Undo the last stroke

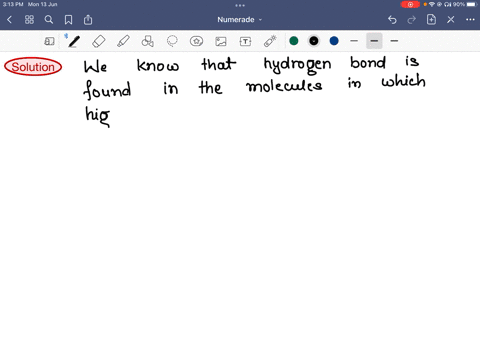click(x=392, y=20)
